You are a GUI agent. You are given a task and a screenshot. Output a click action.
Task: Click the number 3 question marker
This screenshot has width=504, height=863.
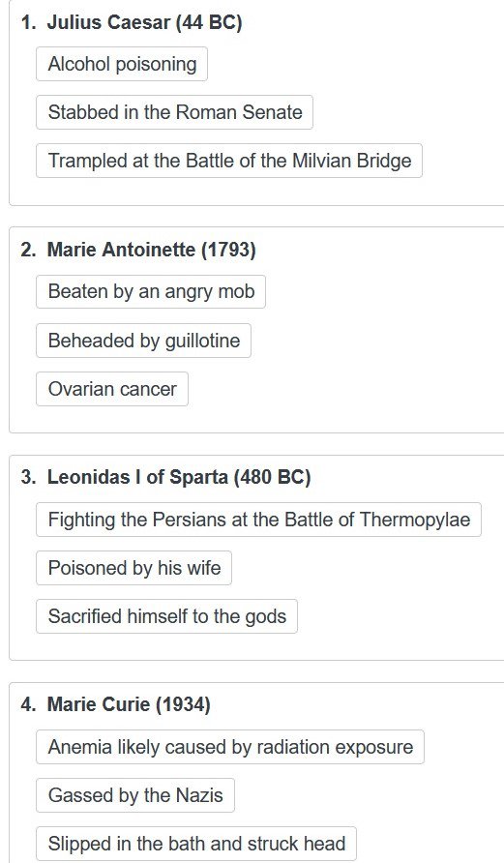point(28,477)
